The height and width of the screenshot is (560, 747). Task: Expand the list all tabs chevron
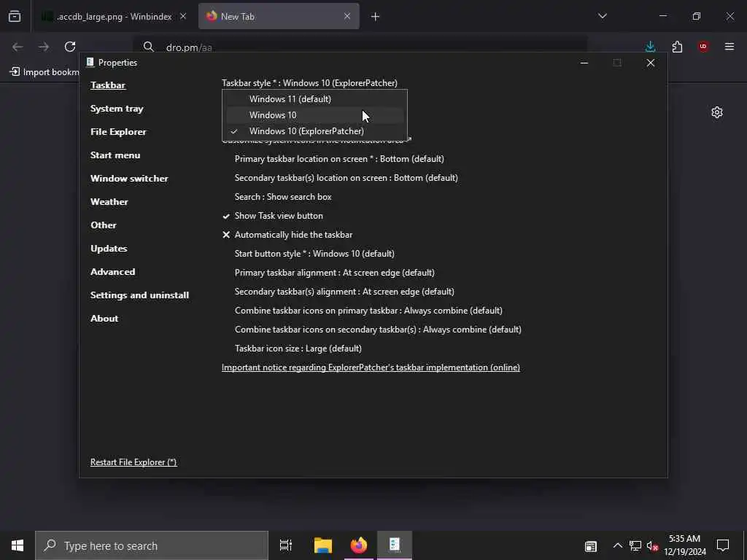pos(603,16)
